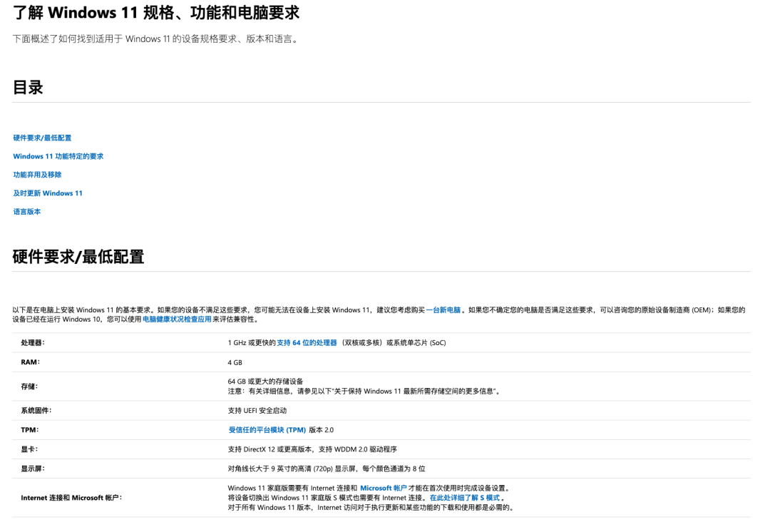770x532 pixels.
Task: Click the 对角线长大于 9 英寸 display requirement text
Action: pos(327,469)
